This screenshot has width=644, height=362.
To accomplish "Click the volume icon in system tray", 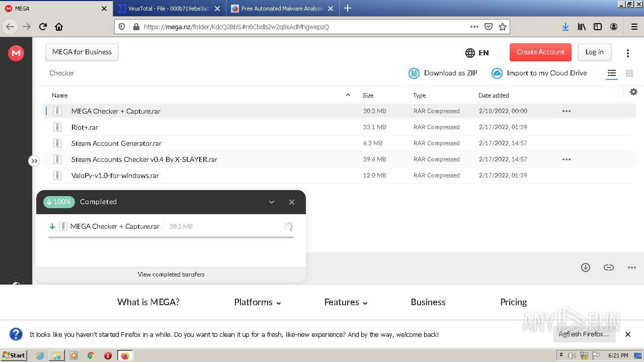I will pyautogui.click(x=572, y=355).
